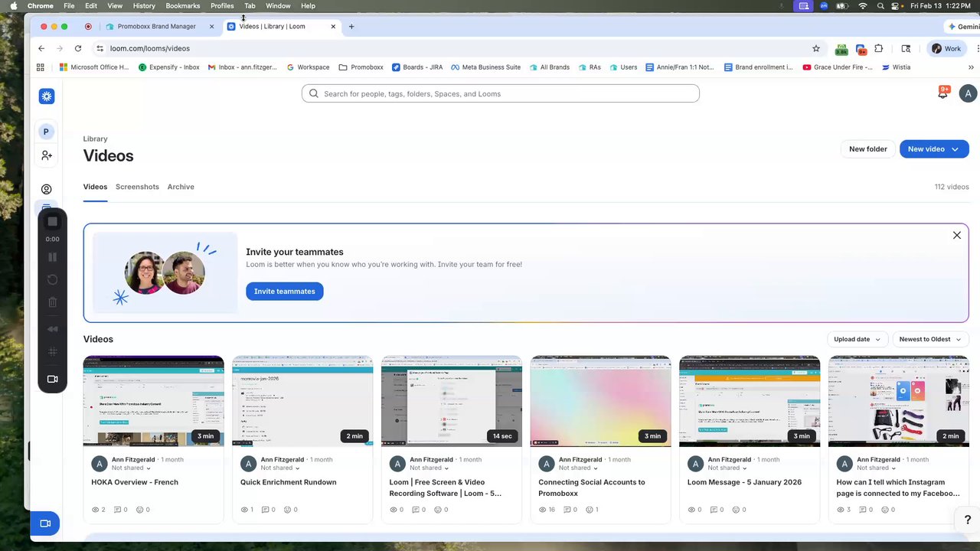Click the blue extension with 9+ badge
Screen dimensions: 980x551
[x=861, y=49]
